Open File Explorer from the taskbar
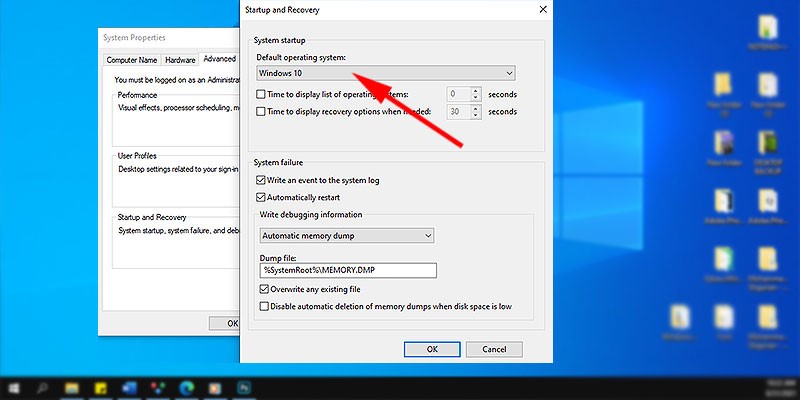This screenshot has width=800, height=400. pos(72,389)
